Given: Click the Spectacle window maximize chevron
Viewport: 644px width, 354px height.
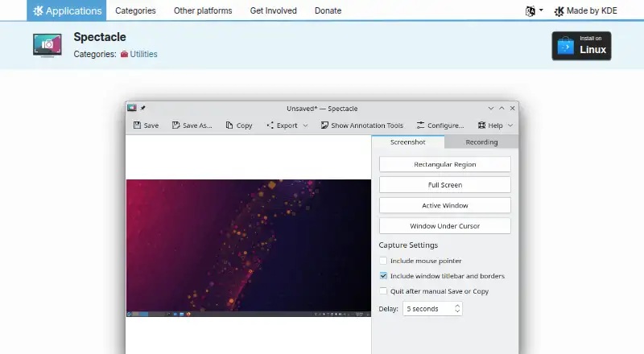Looking at the screenshot, I should point(502,108).
